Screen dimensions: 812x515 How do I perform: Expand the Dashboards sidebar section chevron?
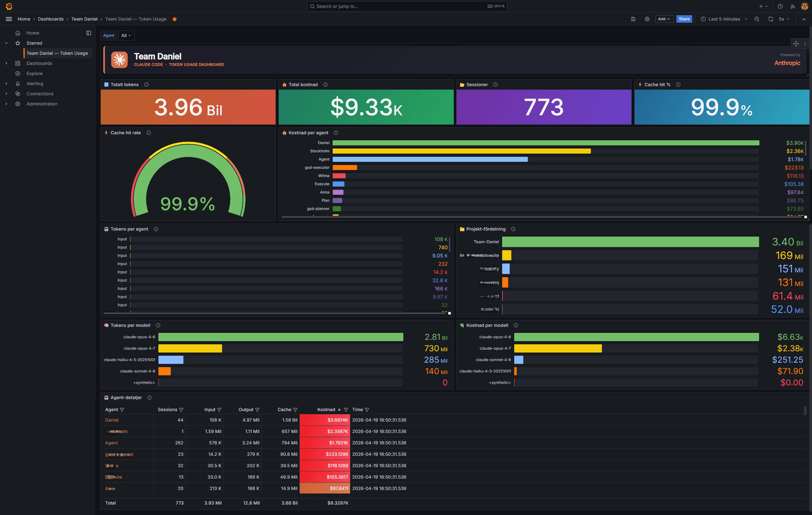6,63
